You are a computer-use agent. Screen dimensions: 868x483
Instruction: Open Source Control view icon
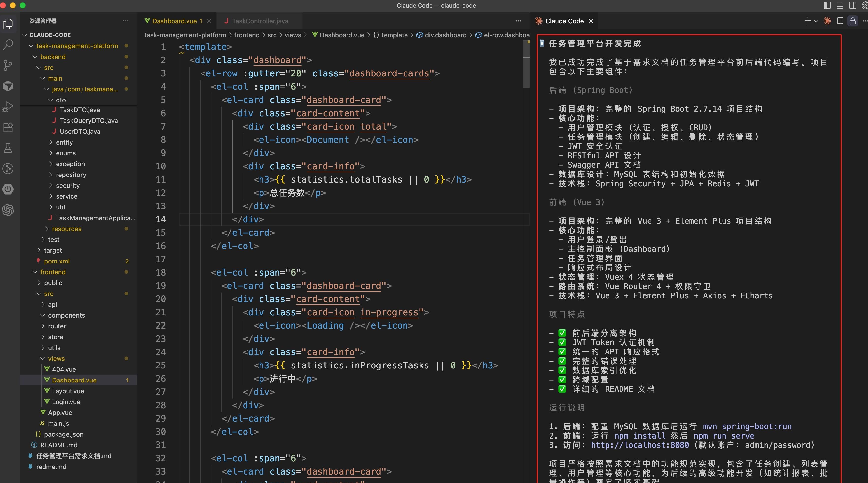(x=8, y=65)
